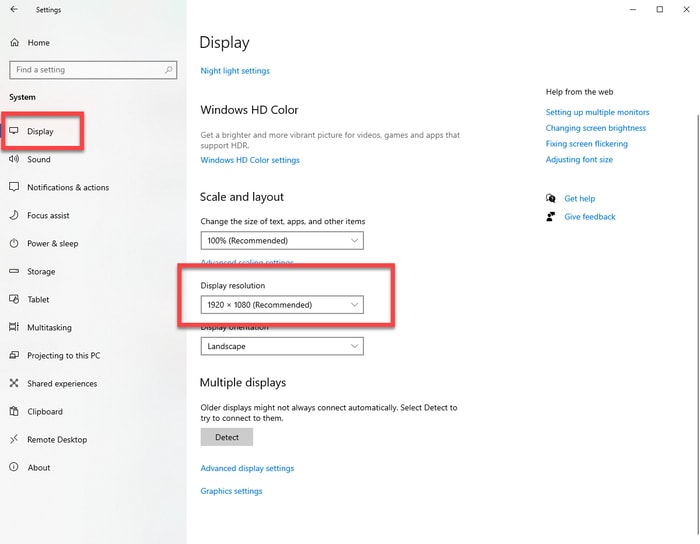Click the Storage drive icon

(x=14, y=271)
